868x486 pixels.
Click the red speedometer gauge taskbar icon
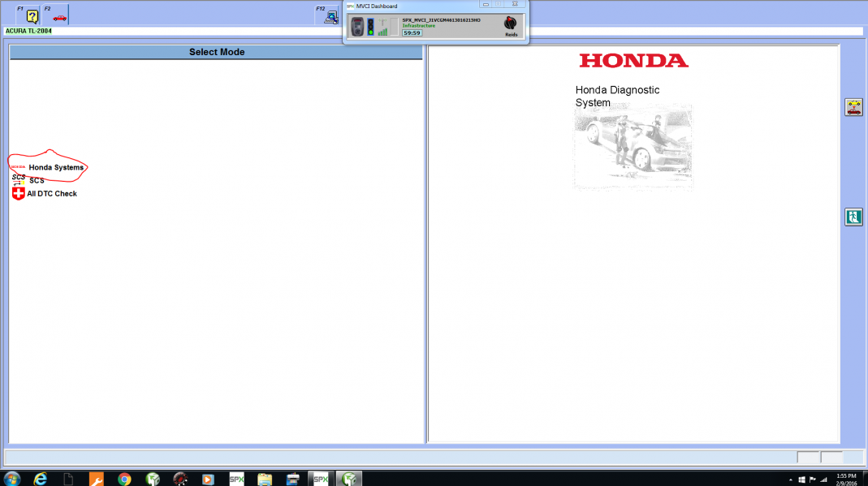[180, 479]
